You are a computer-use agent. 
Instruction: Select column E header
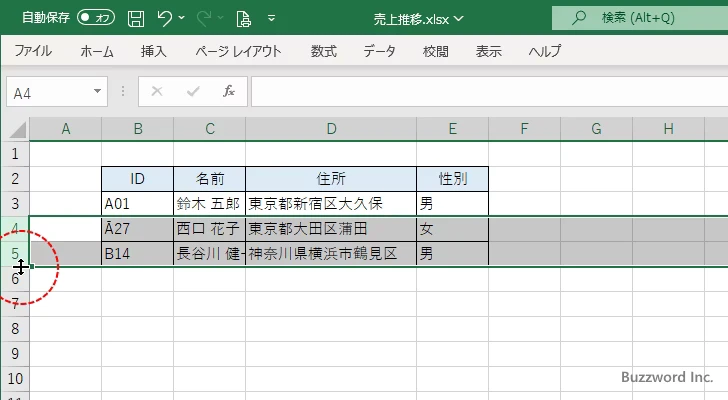pyautogui.click(x=452, y=129)
